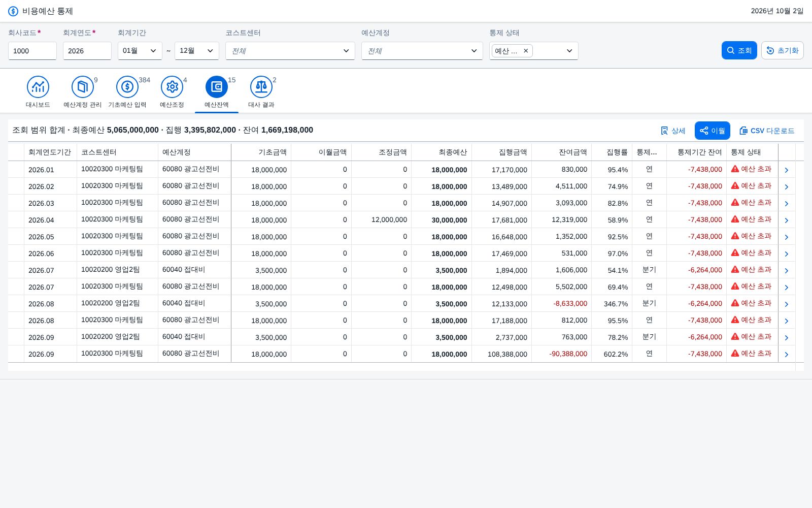Select the cell -90,388,000
The image size is (812, 508).
[562, 354]
